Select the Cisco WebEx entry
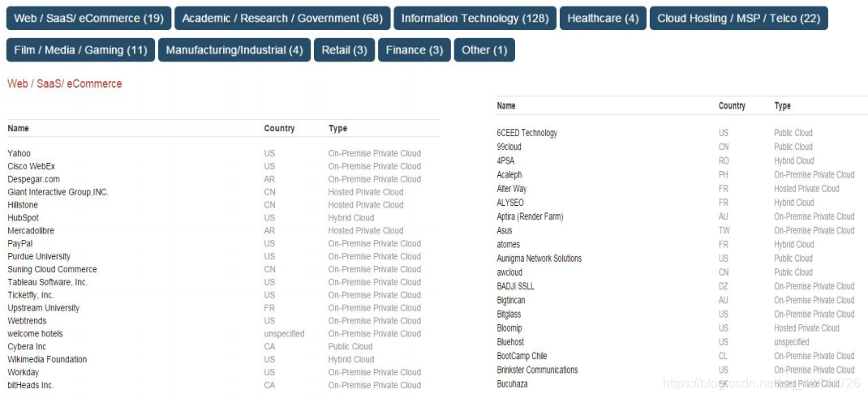The width and height of the screenshot is (868, 398). point(32,166)
